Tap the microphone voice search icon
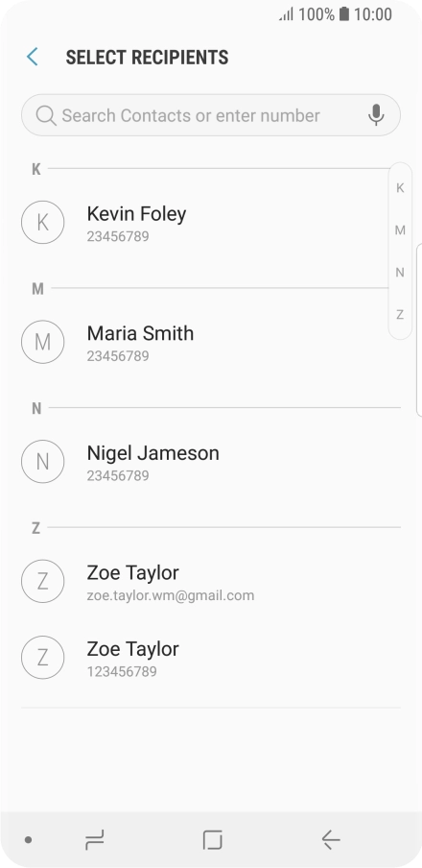Image resolution: width=422 pixels, height=868 pixels. coord(376,115)
